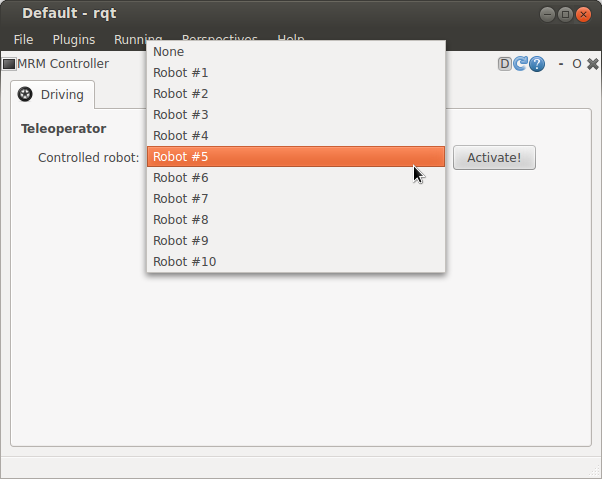Open the File menu

23,39
